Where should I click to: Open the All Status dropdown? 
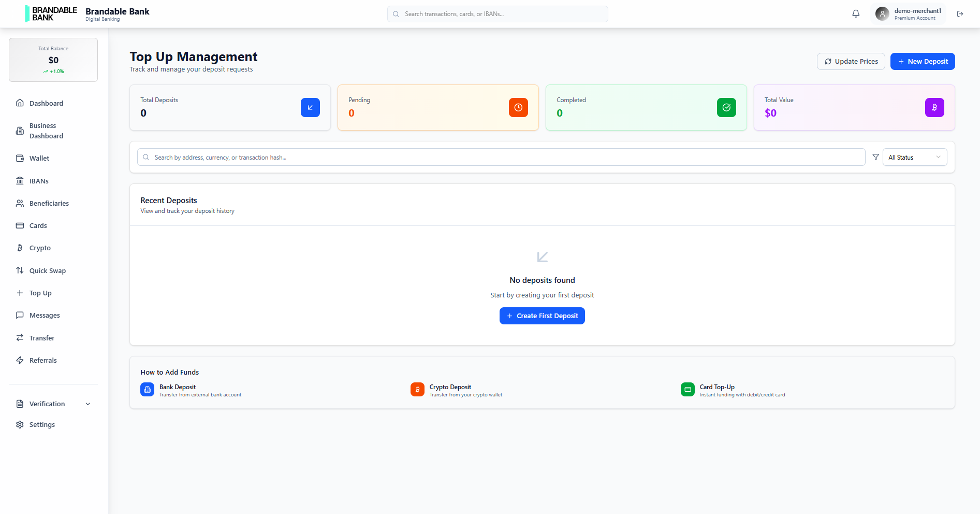tap(914, 157)
